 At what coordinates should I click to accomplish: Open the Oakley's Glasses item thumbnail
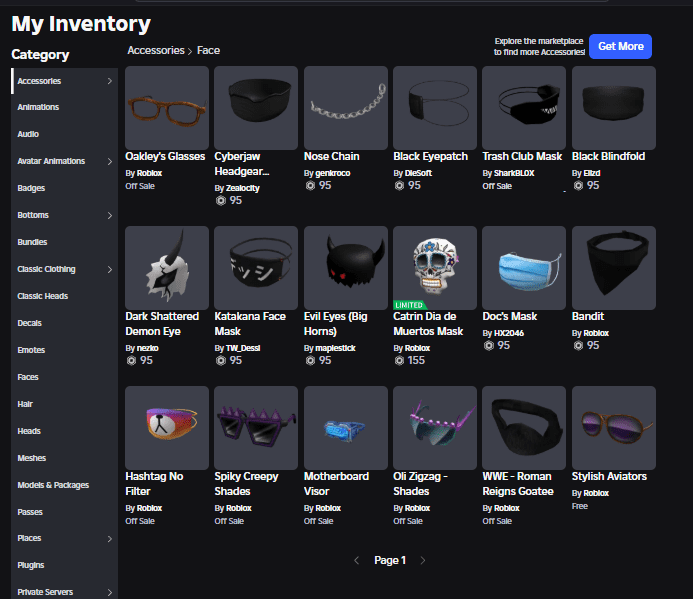pos(167,108)
